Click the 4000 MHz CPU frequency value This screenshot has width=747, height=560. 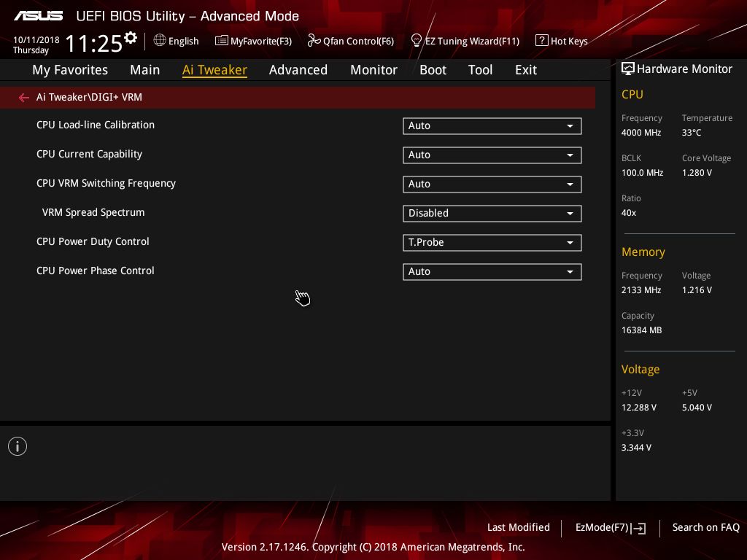(x=641, y=133)
